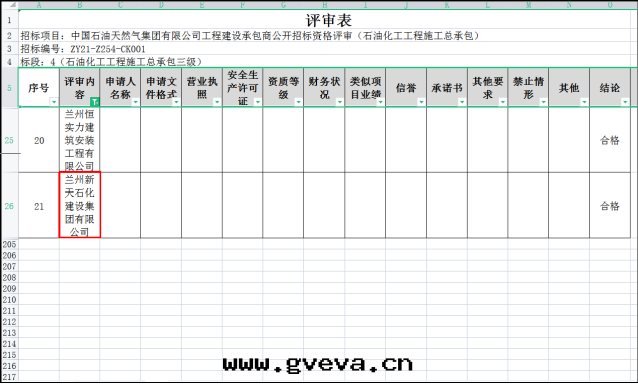Select row header 5
The width and height of the screenshot is (638, 384).
coord(9,87)
